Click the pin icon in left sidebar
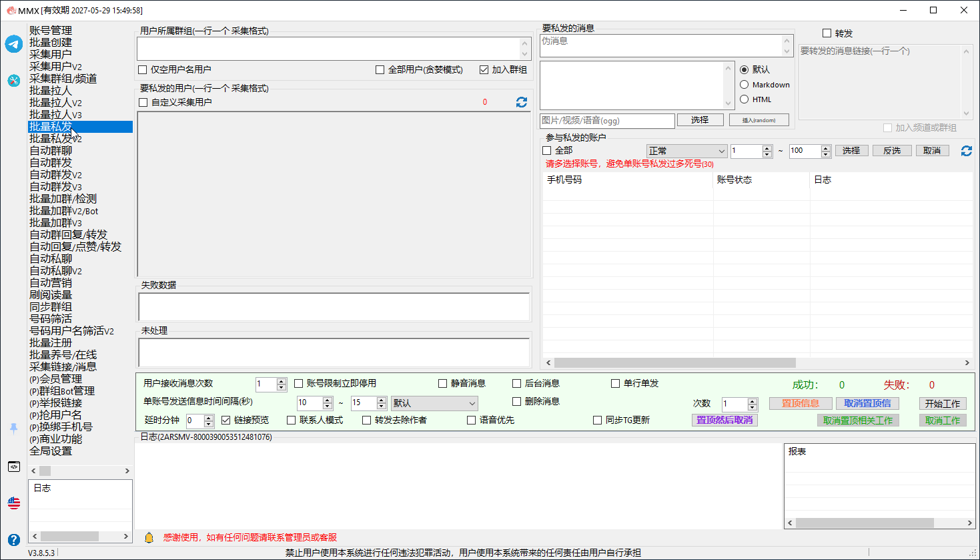The width and height of the screenshot is (980, 560). point(14,429)
